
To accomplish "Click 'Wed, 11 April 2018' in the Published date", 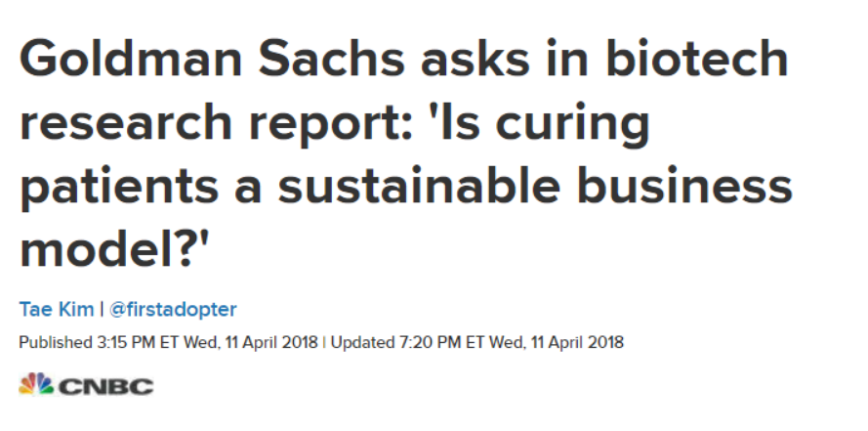I will [x=251, y=342].
